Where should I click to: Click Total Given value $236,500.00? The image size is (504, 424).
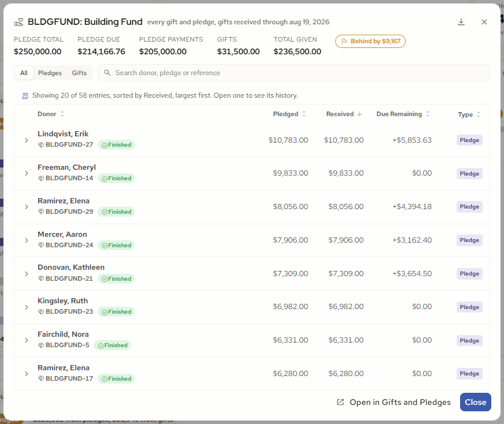coord(297,51)
